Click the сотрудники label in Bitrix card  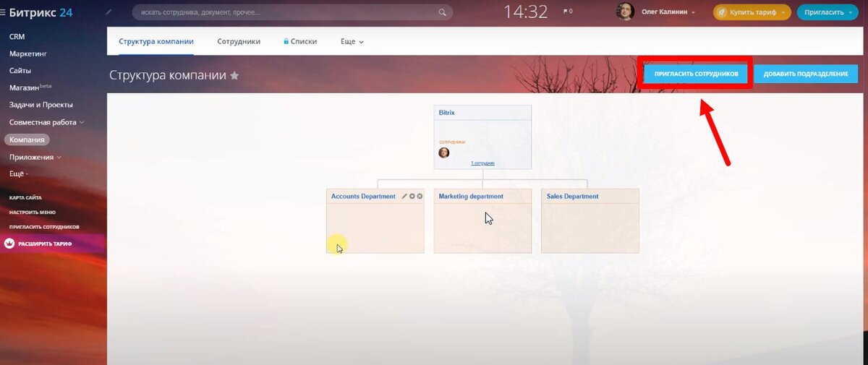(x=452, y=142)
